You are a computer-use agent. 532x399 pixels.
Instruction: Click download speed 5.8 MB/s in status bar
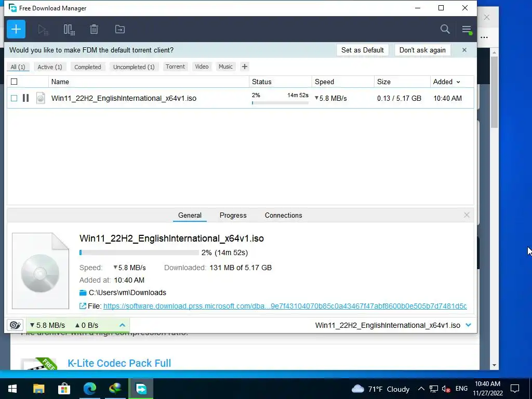coord(47,325)
